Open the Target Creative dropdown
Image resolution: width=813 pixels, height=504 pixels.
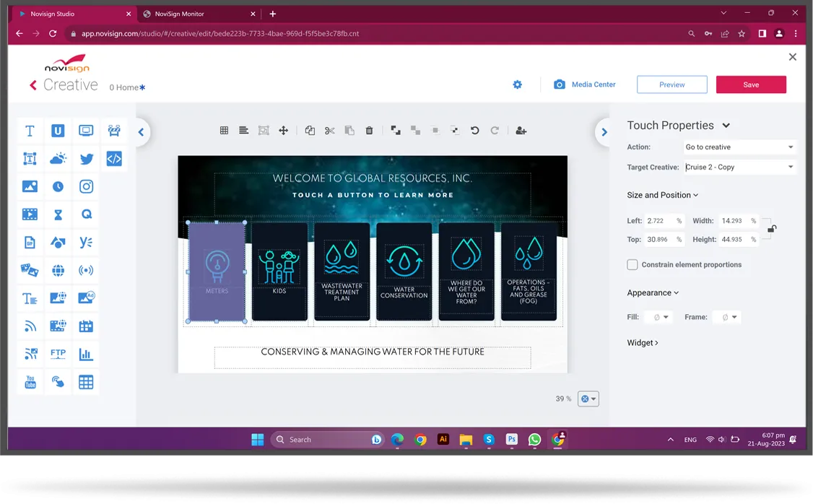(x=739, y=168)
